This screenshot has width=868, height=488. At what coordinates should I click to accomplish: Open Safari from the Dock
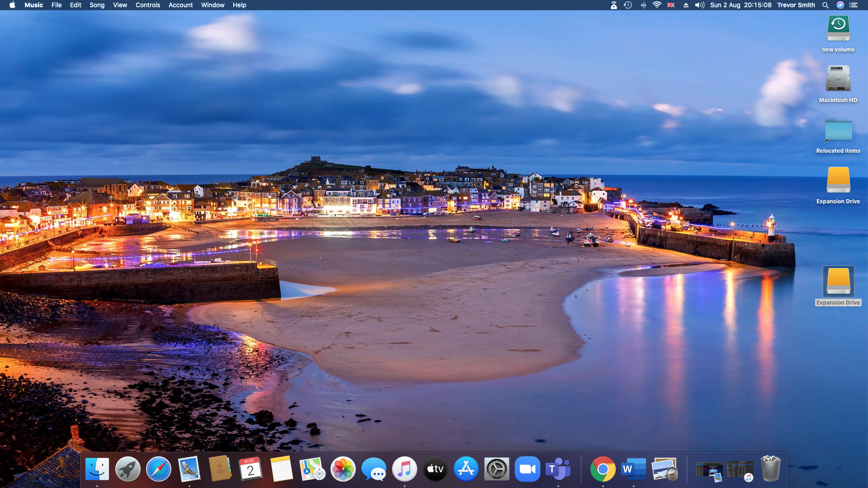tap(159, 469)
